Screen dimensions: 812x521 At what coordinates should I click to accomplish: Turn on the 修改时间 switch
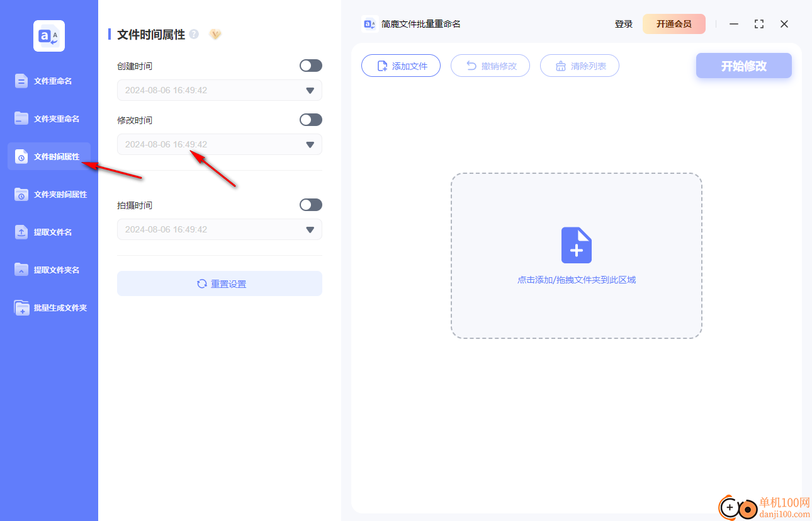point(311,120)
